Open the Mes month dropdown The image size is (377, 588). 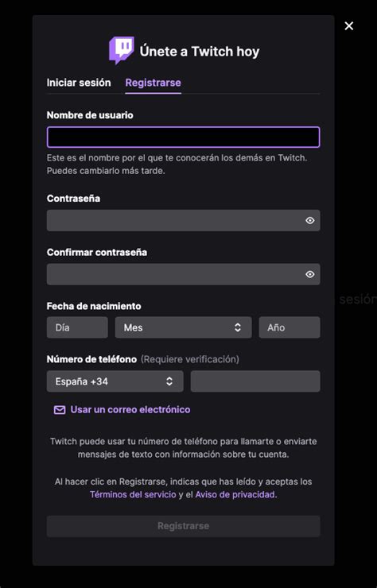click(183, 327)
